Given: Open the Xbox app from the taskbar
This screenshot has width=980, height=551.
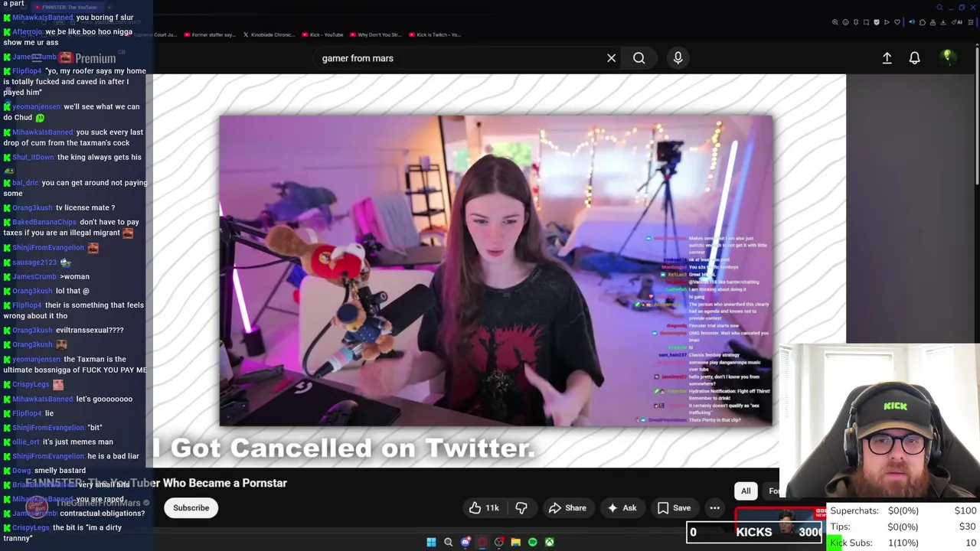Looking at the screenshot, I should 550,543.
